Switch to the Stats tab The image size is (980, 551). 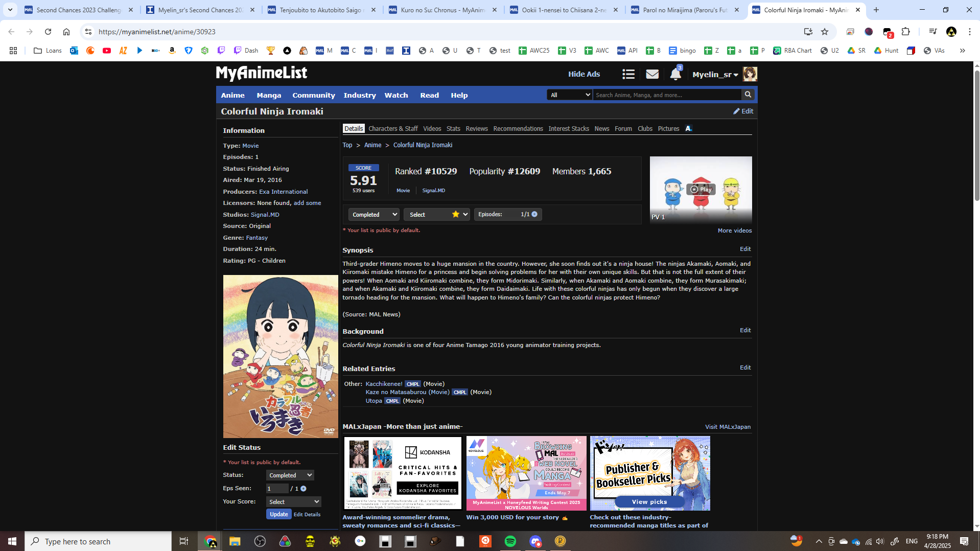(x=453, y=129)
